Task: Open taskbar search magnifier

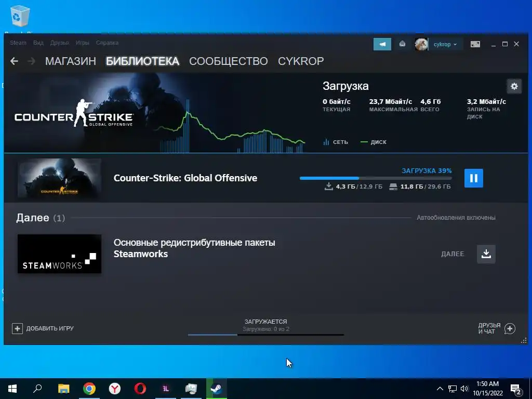Action: click(37, 388)
